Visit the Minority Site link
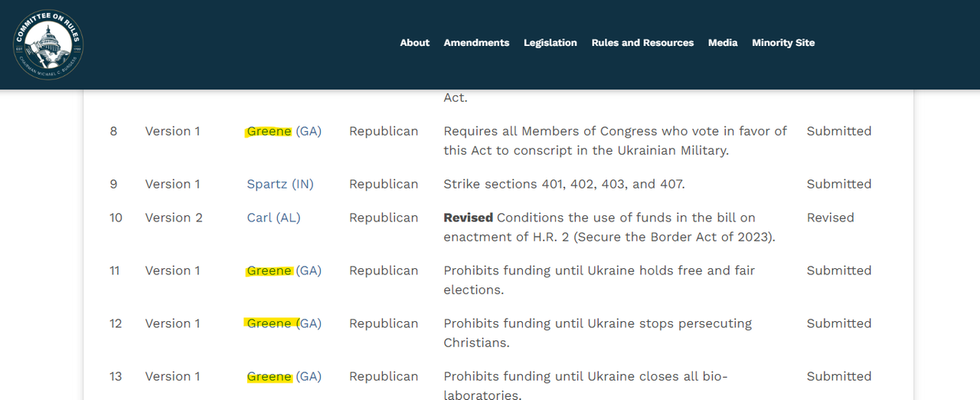 coord(783,43)
